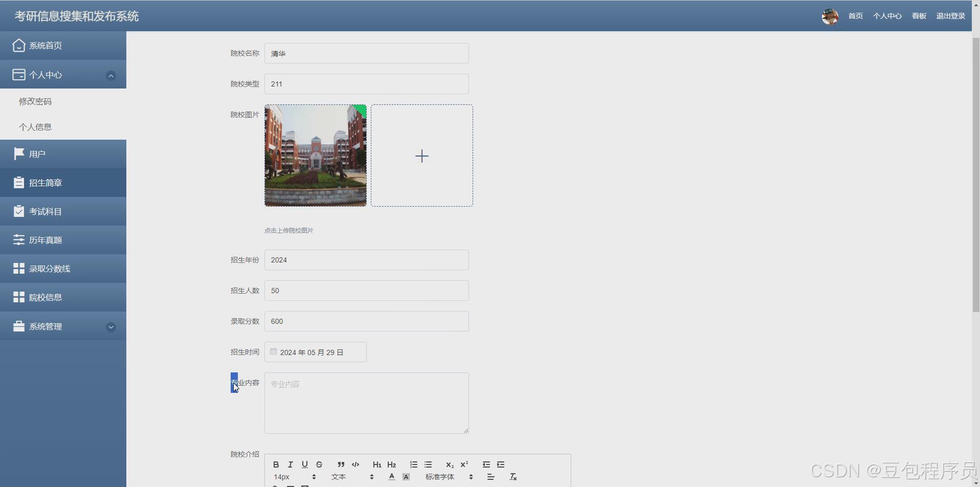The image size is (980, 487).
Task: Apply italic formatting in the editor
Action: pos(290,464)
